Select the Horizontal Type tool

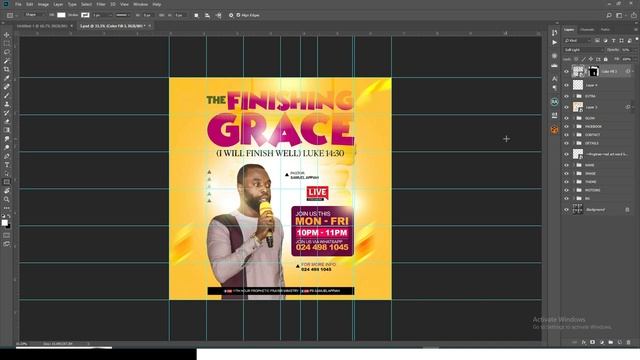[7, 164]
